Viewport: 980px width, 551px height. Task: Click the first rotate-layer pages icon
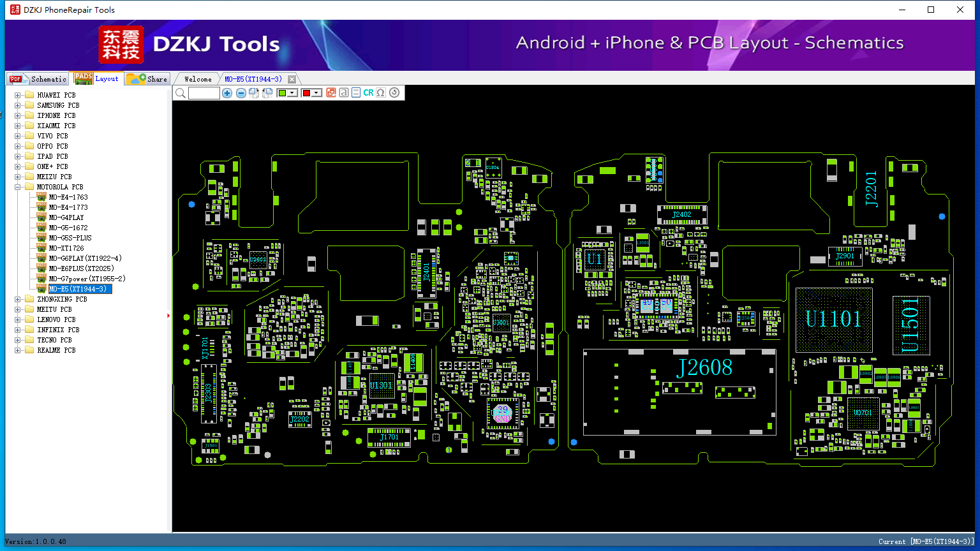point(254,93)
